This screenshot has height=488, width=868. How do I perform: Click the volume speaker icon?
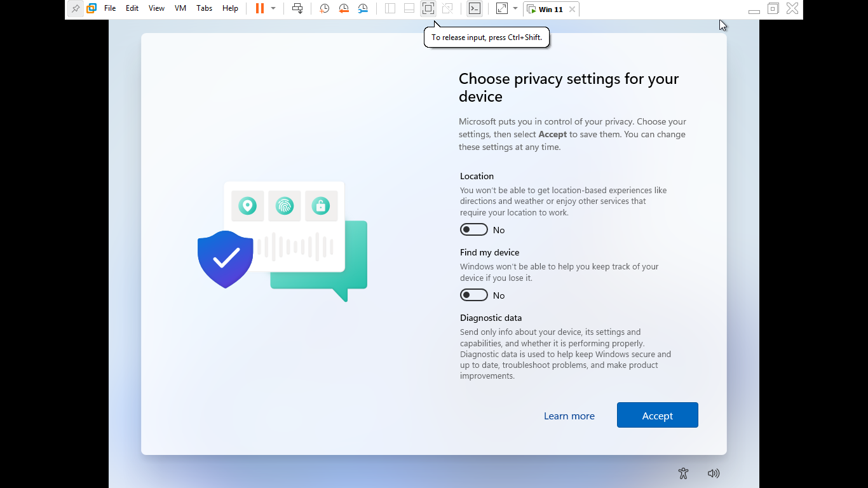click(x=714, y=473)
